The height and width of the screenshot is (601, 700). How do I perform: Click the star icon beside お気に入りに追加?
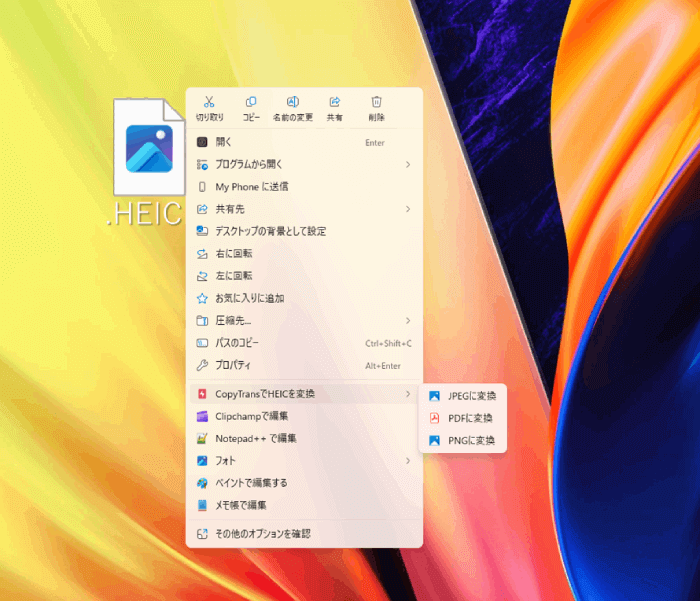[x=202, y=298]
